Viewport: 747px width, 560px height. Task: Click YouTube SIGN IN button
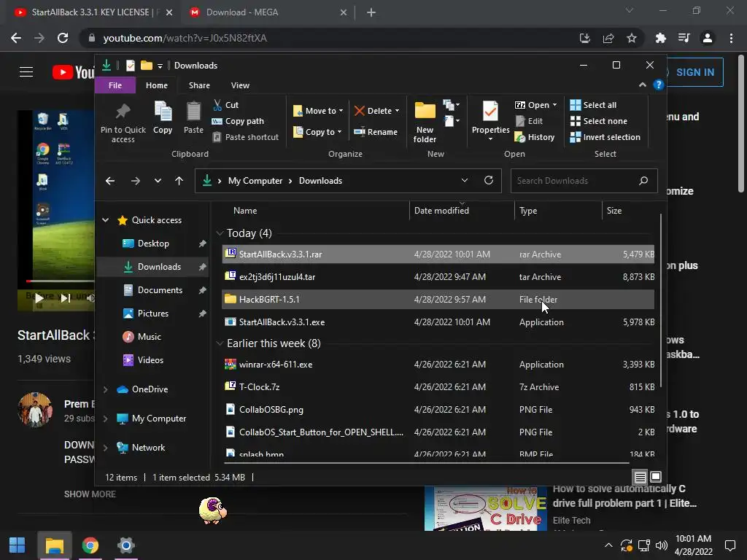point(694,72)
